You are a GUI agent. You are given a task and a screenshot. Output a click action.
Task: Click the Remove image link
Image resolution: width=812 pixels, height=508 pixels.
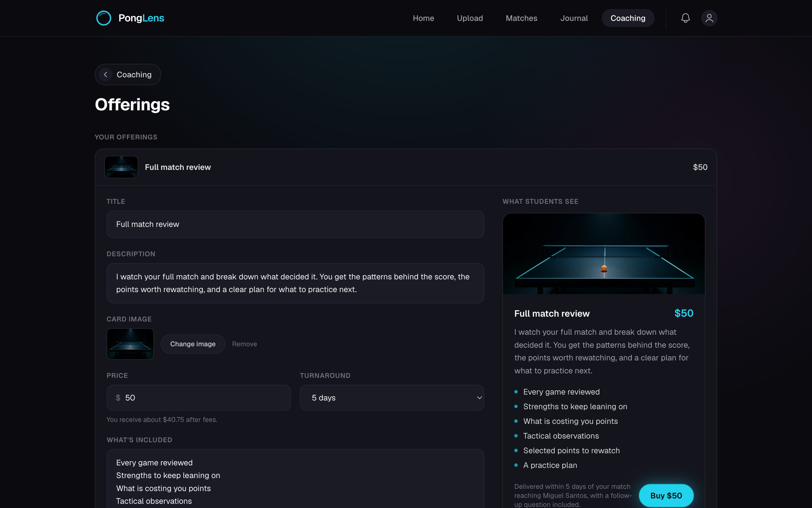pyautogui.click(x=244, y=344)
